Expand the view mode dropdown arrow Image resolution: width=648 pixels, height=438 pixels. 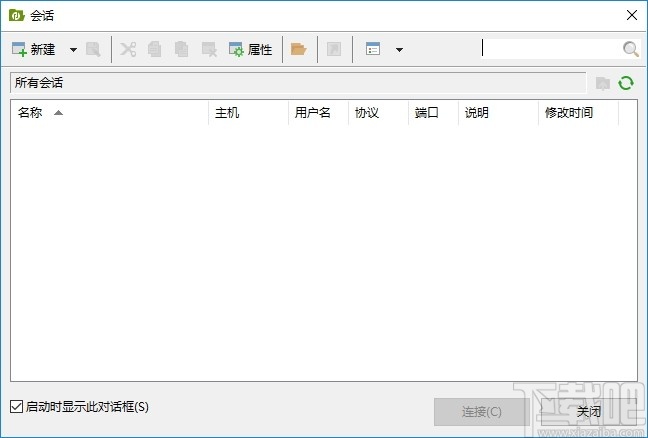click(x=399, y=50)
